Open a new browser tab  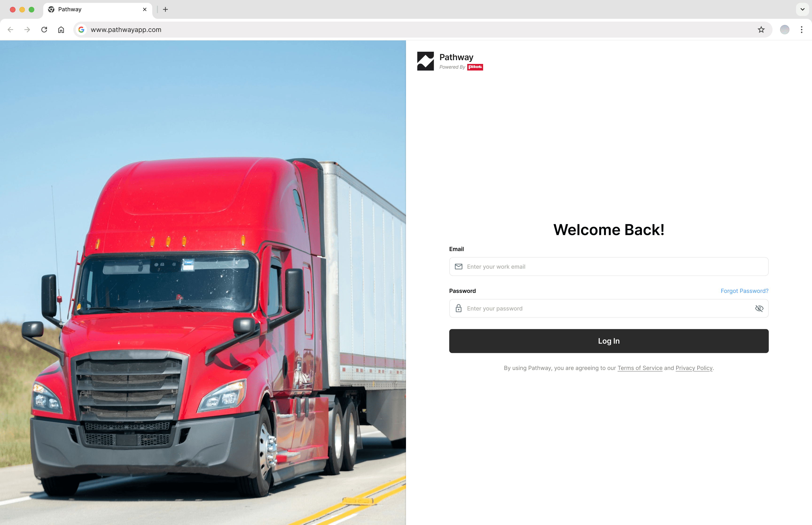pyautogui.click(x=165, y=10)
